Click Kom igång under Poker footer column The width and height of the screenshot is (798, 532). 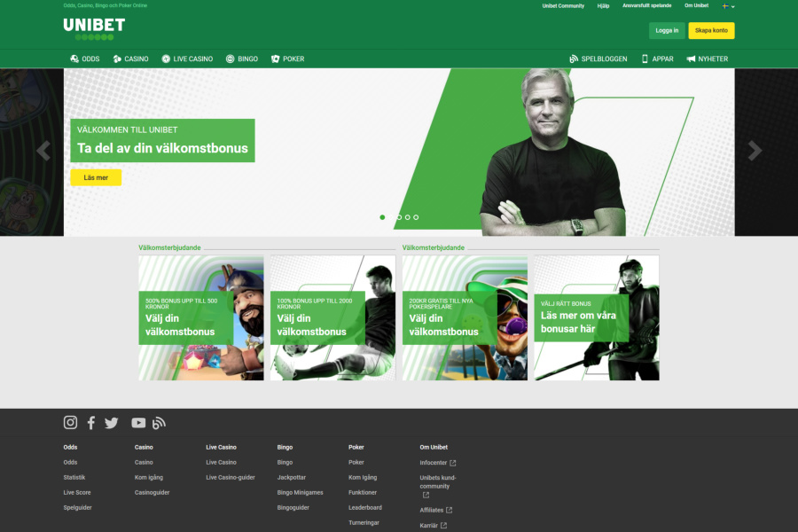pos(363,478)
